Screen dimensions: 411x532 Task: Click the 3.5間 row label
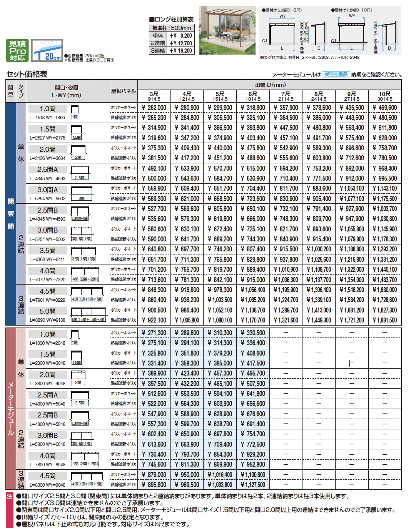[47, 251]
